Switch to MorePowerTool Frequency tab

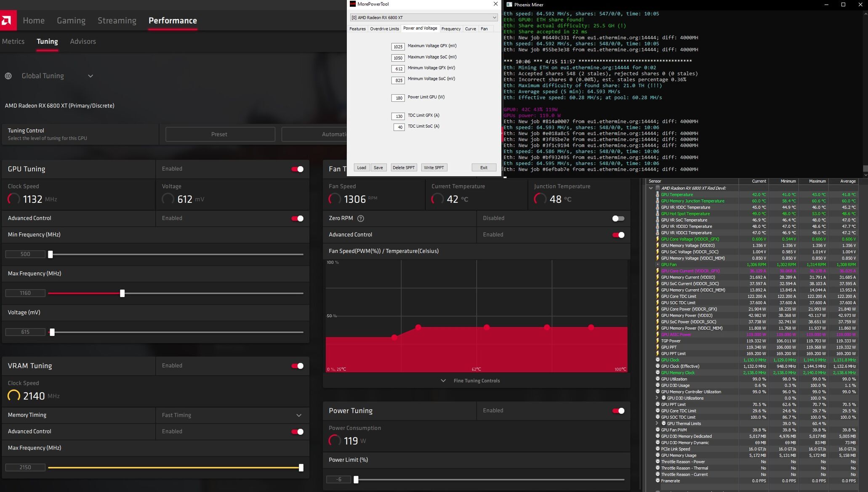[x=451, y=29]
